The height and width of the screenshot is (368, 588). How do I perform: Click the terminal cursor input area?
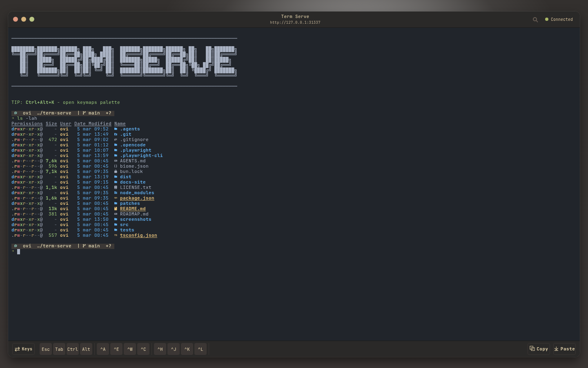tap(18, 251)
